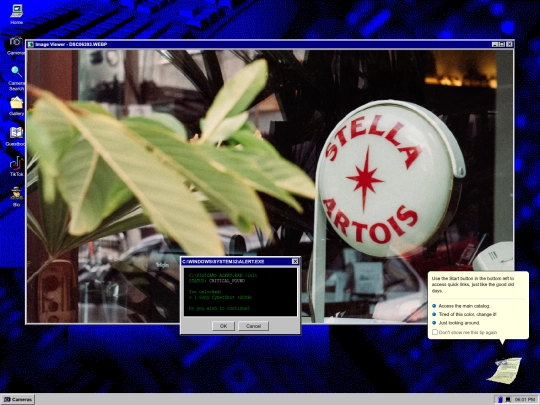Viewport: 540px width, 405px height.
Task: Click Cancel in the ALERT.EXE dialog
Action: 253,326
